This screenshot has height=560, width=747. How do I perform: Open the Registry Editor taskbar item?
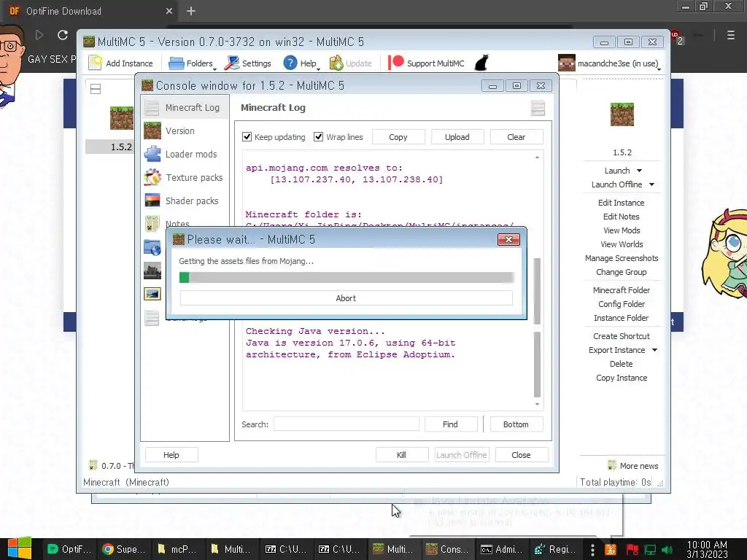click(554, 549)
